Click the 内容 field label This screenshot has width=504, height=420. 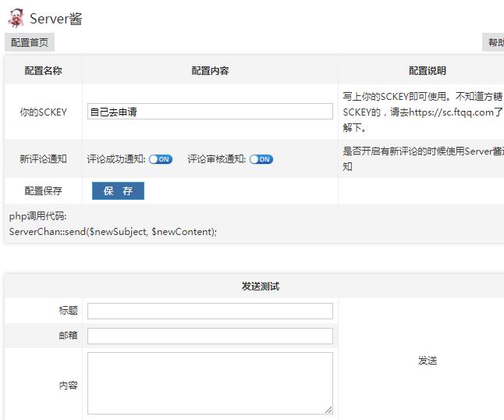pos(68,386)
